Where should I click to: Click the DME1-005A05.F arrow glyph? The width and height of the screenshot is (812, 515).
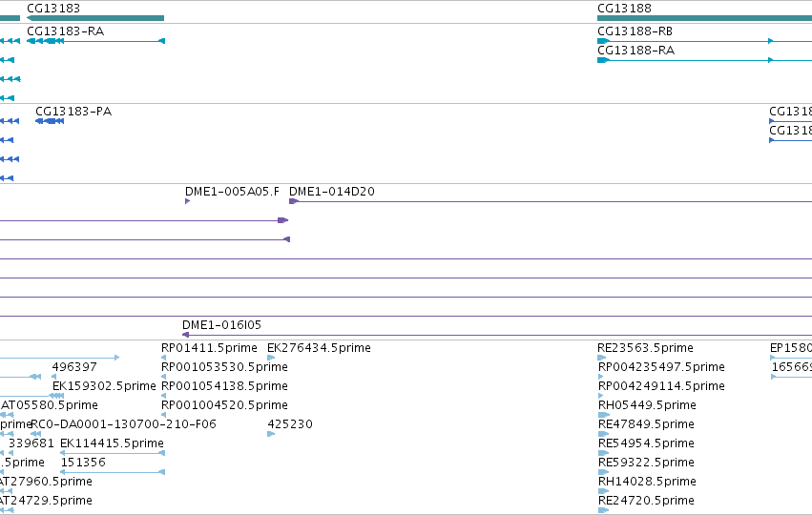(x=187, y=201)
